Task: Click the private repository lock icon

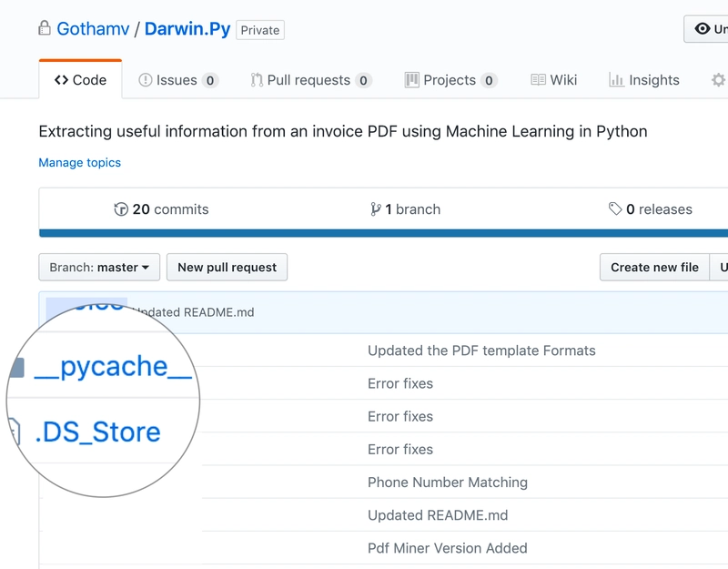Action: pos(44,28)
